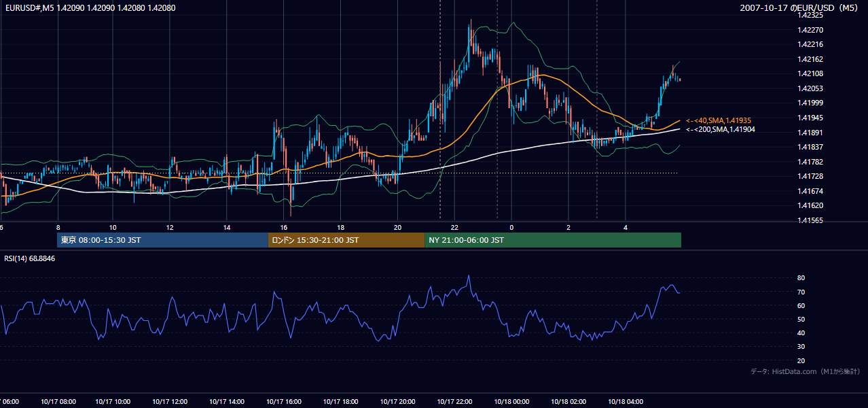
Task: Click the 10/17 20:00 time label
Action: [397, 402]
